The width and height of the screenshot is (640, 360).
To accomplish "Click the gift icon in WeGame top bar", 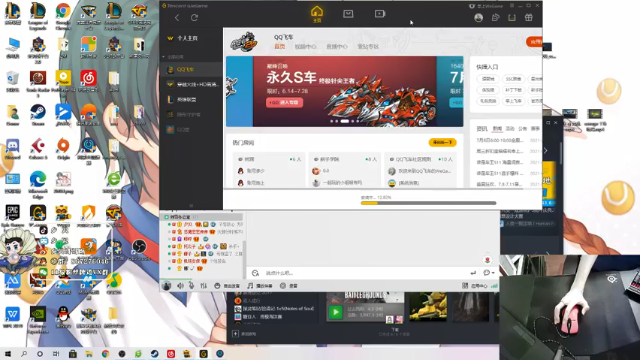I will coord(529,18).
